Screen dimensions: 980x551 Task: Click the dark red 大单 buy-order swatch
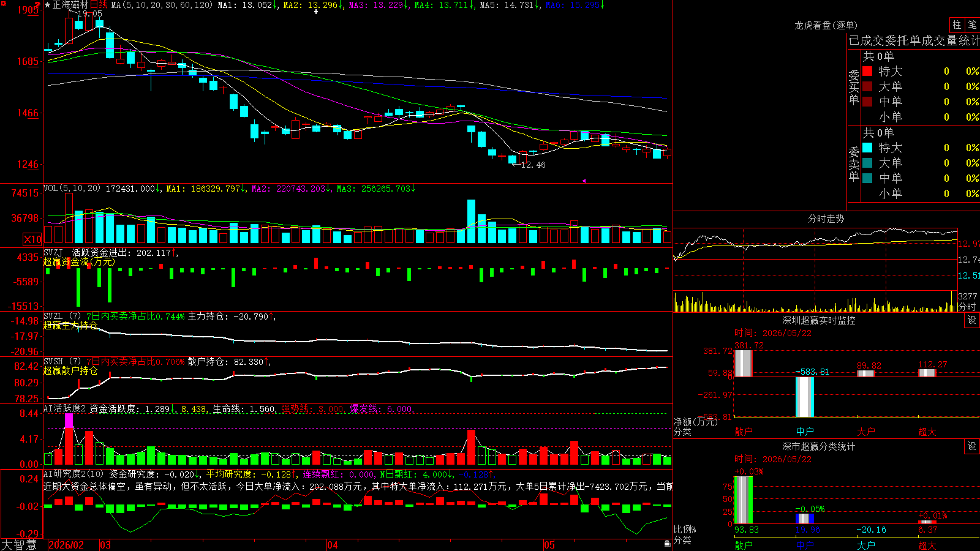(867, 86)
